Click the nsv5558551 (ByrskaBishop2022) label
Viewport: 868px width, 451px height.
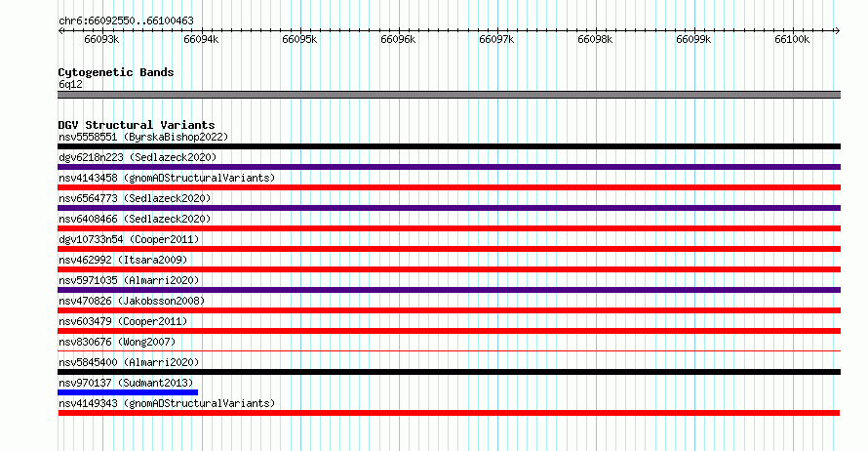pos(143,137)
